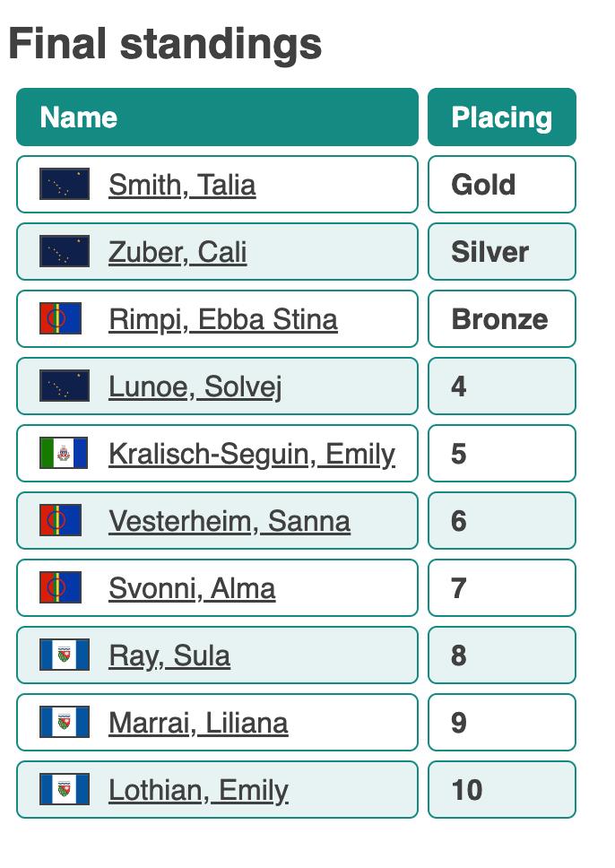
Task: Follow the Rimpi, Ebba Stina link
Action: pyautogui.click(x=223, y=319)
